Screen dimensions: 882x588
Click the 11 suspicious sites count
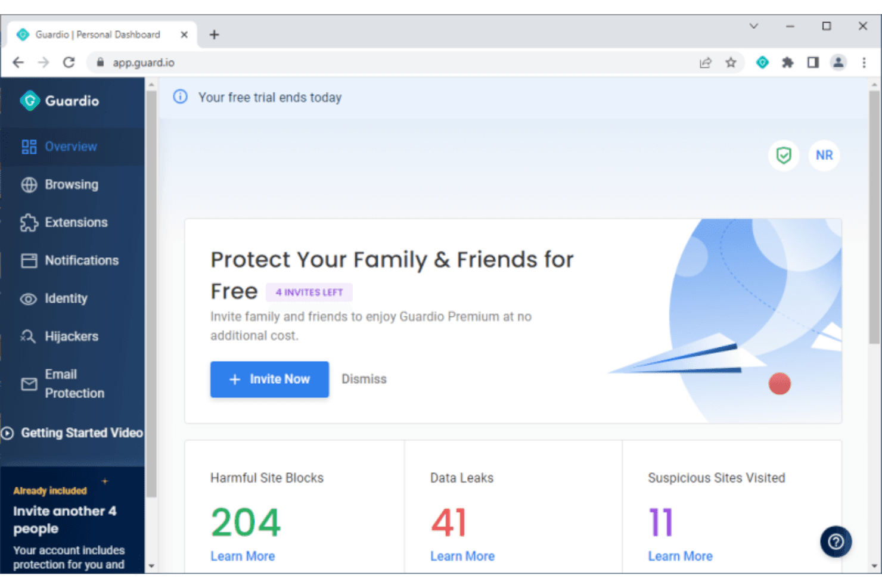(660, 523)
